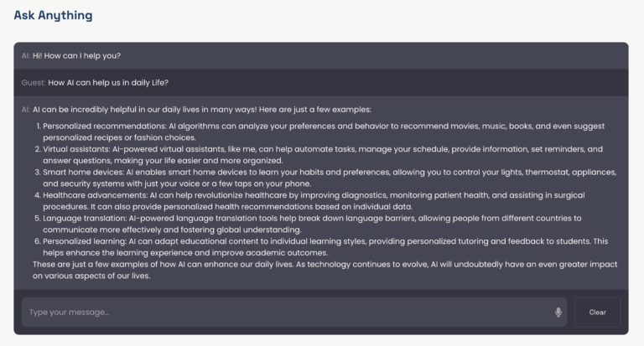
Task: Click the "AI:" label of the first message
Action: (26, 55)
